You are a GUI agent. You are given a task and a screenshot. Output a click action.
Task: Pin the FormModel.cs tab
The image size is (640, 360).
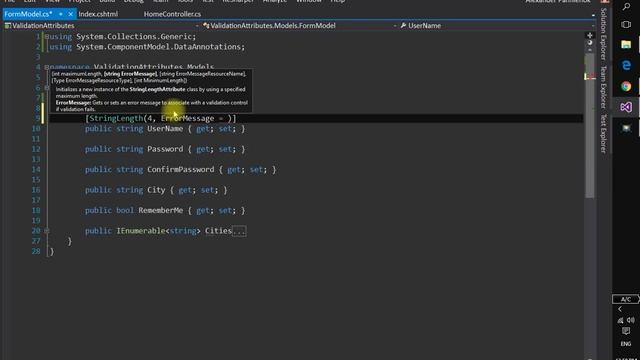(60, 14)
